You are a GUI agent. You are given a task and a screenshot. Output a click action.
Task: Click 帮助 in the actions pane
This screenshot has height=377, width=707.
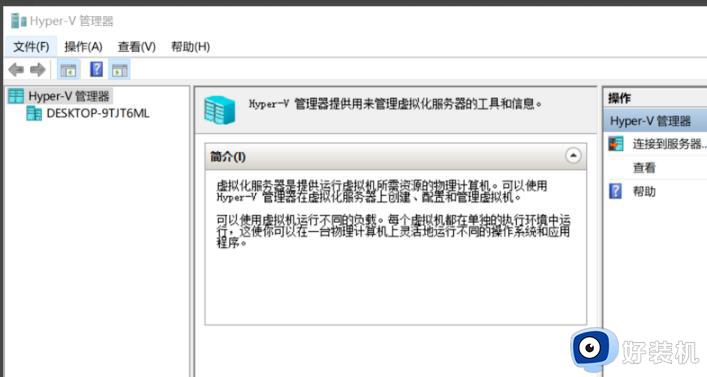click(x=644, y=191)
